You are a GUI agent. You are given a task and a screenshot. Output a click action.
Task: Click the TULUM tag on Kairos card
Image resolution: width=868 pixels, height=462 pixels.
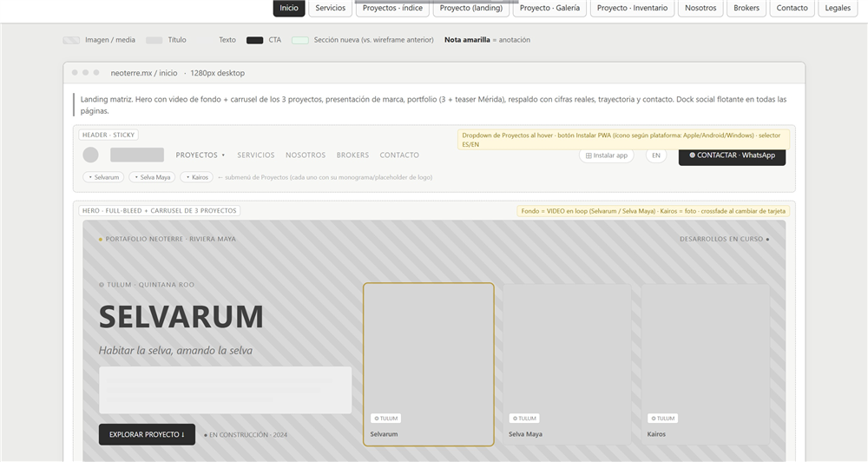pos(662,419)
